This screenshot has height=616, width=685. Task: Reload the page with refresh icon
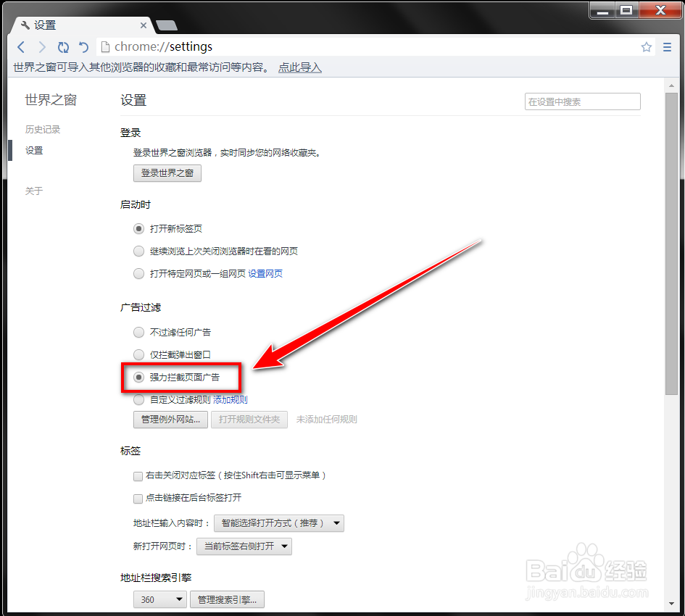tap(63, 47)
